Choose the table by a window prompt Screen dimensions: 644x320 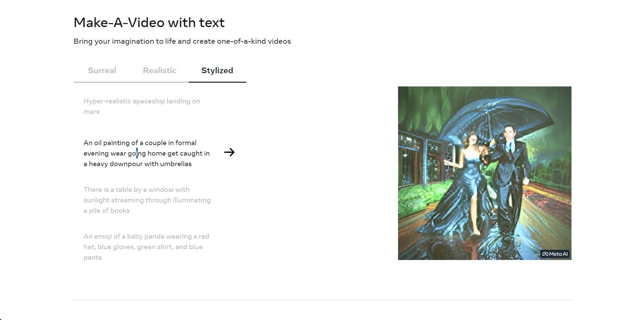click(x=147, y=200)
